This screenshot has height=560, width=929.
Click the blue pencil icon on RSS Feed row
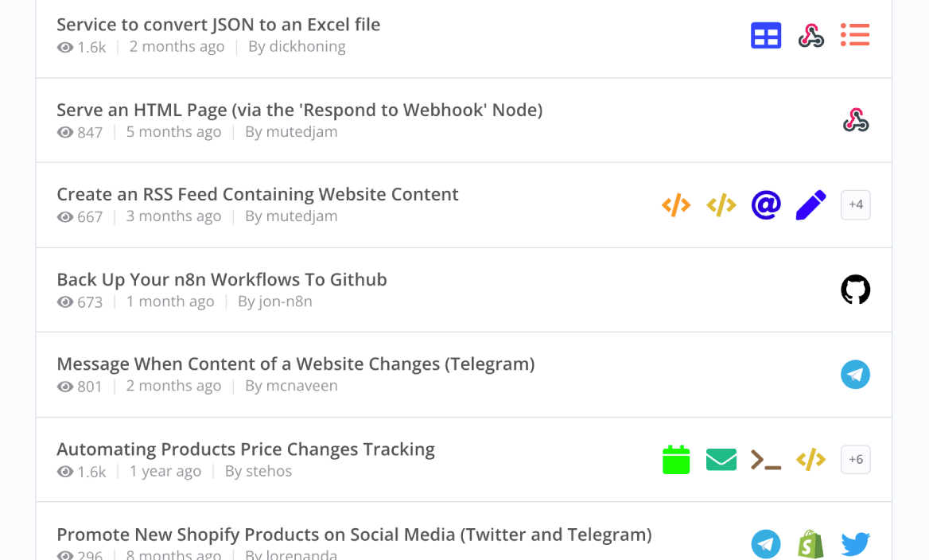point(810,205)
